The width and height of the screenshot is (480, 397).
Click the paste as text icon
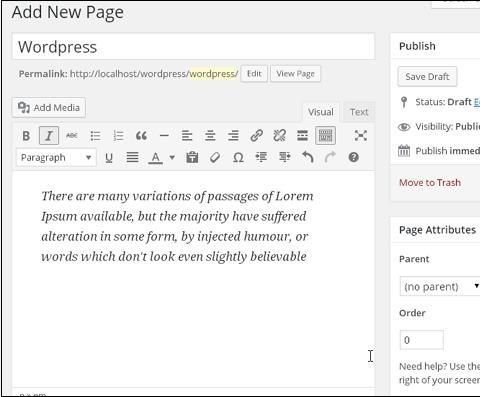tap(192, 157)
